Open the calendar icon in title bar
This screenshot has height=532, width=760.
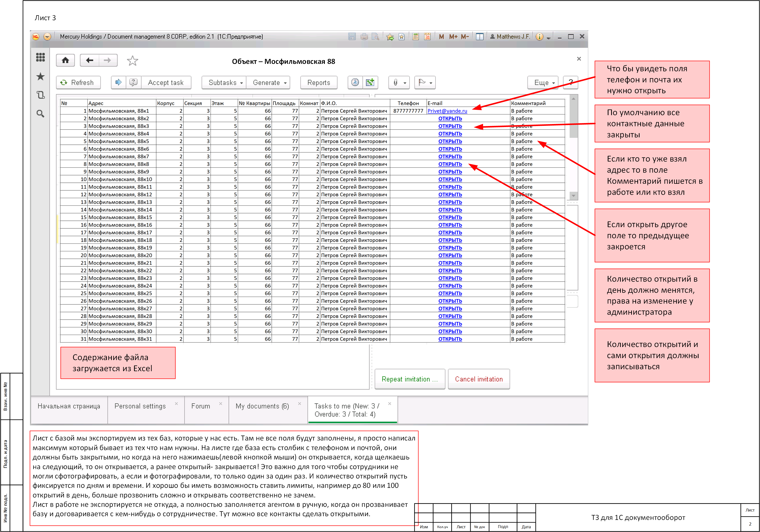tap(427, 37)
